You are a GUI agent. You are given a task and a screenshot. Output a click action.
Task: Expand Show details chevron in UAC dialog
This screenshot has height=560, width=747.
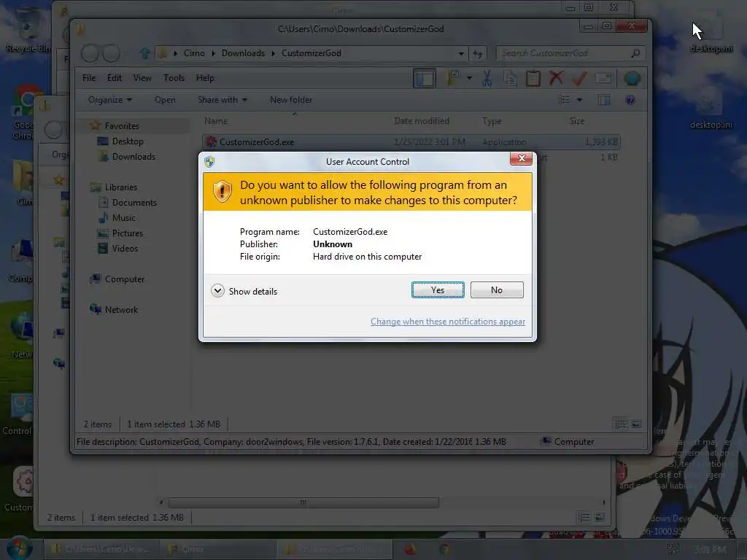pos(217,291)
